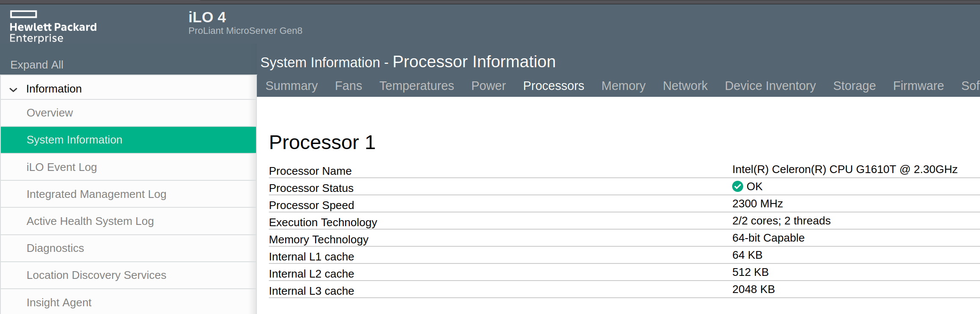Viewport: 980px width, 314px height.
Task: Go to the Diagnostics page
Action: click(x=55, y=248)
